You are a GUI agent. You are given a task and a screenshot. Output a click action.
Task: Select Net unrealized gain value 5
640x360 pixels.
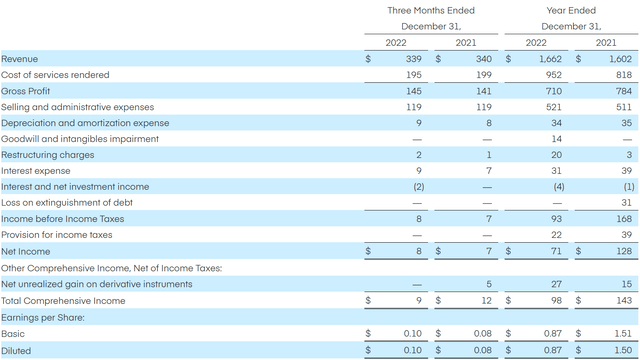pos(489,284)
